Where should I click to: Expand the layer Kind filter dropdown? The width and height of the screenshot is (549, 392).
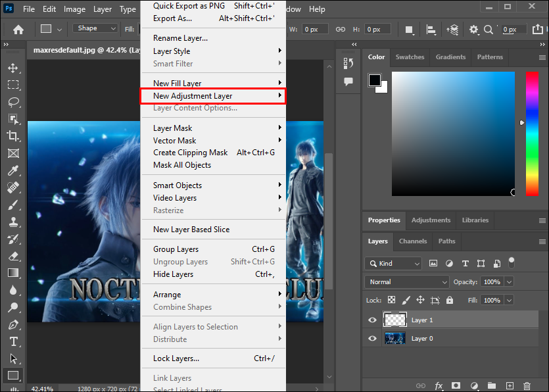tap(393, 263)
